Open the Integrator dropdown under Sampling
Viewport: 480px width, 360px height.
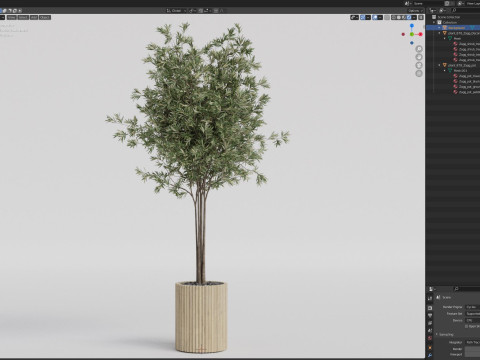[x=472, y=342]
